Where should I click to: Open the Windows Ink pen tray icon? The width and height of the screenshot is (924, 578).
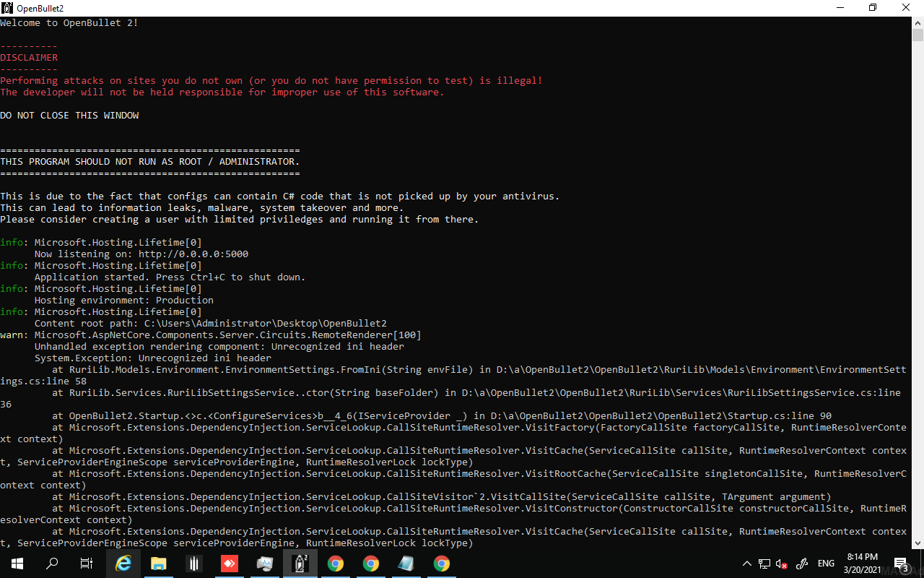802,564
